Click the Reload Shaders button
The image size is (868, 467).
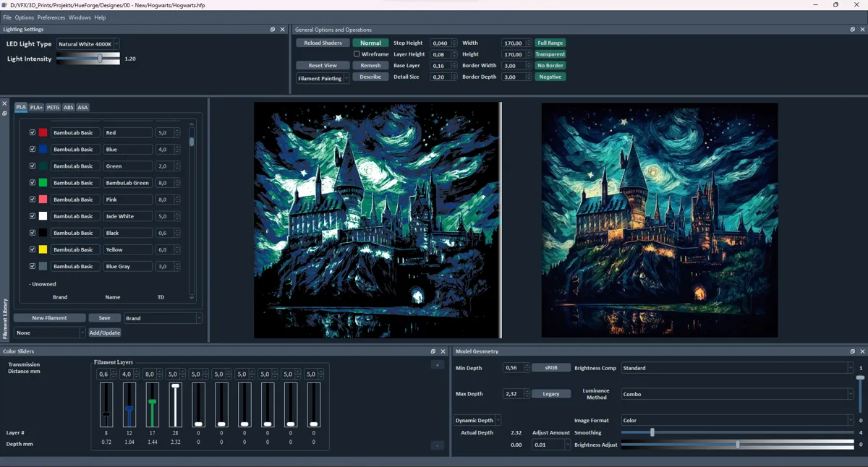[x=323, y=43]
